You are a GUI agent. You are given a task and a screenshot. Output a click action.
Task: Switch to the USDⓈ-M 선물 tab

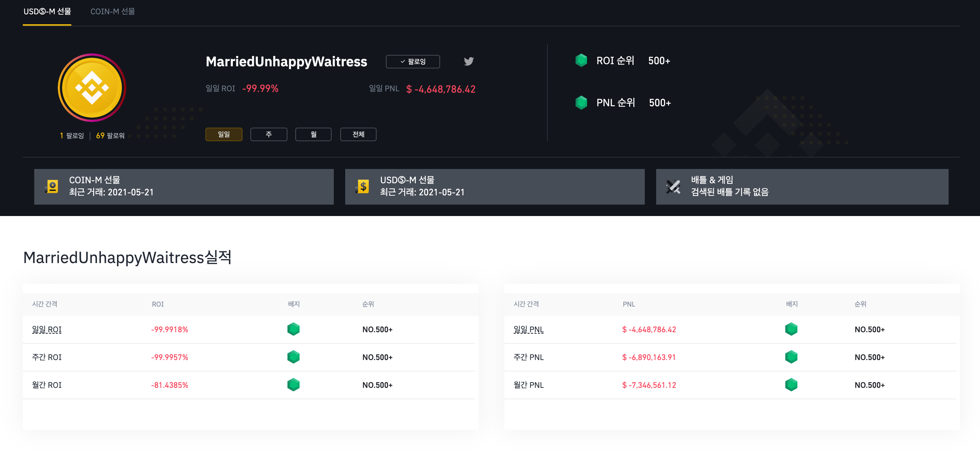point(47,12)
